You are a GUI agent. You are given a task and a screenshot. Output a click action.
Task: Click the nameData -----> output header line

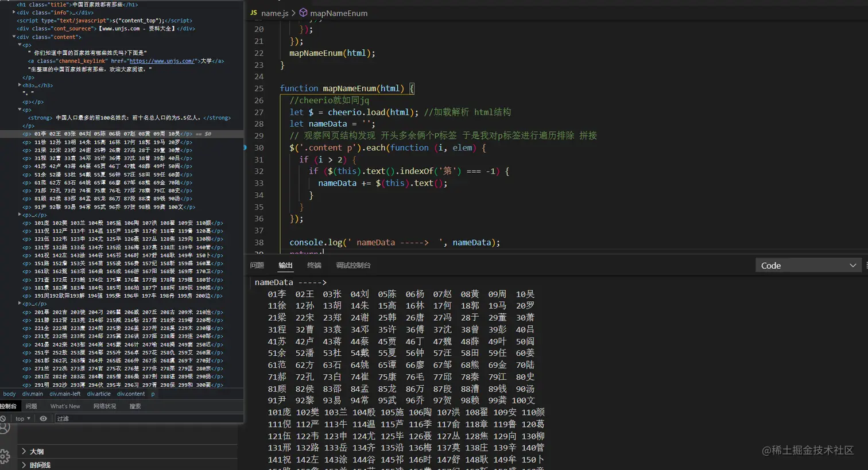(290, 282)
